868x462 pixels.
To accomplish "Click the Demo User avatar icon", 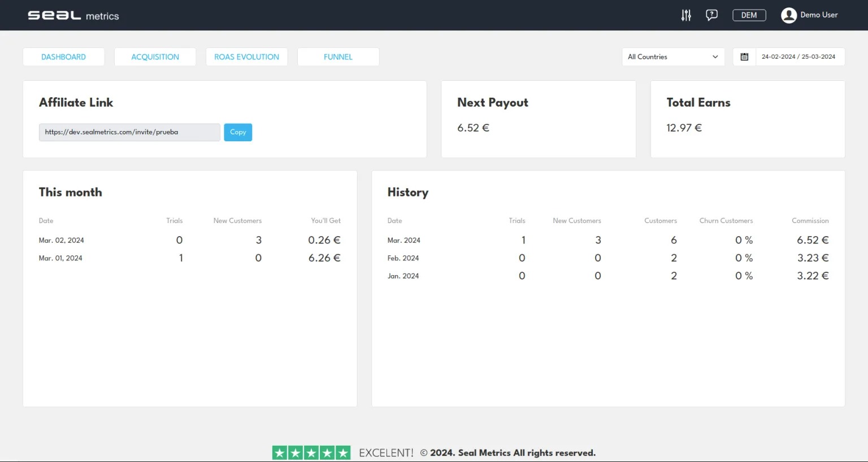I will (788, 15).
